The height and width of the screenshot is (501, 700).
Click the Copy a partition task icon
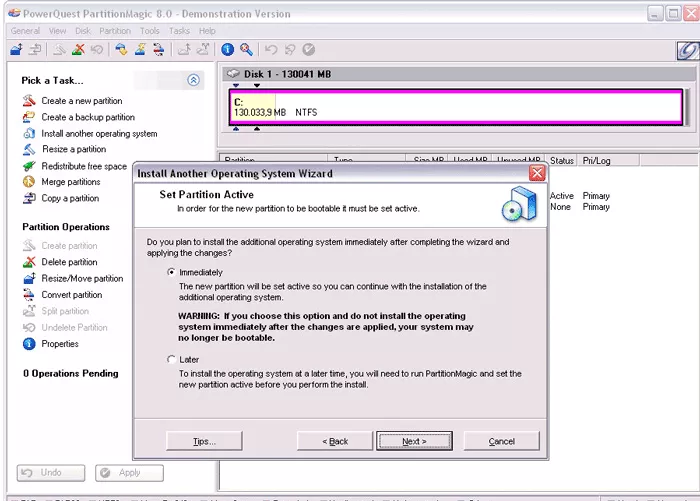point(29,198)
